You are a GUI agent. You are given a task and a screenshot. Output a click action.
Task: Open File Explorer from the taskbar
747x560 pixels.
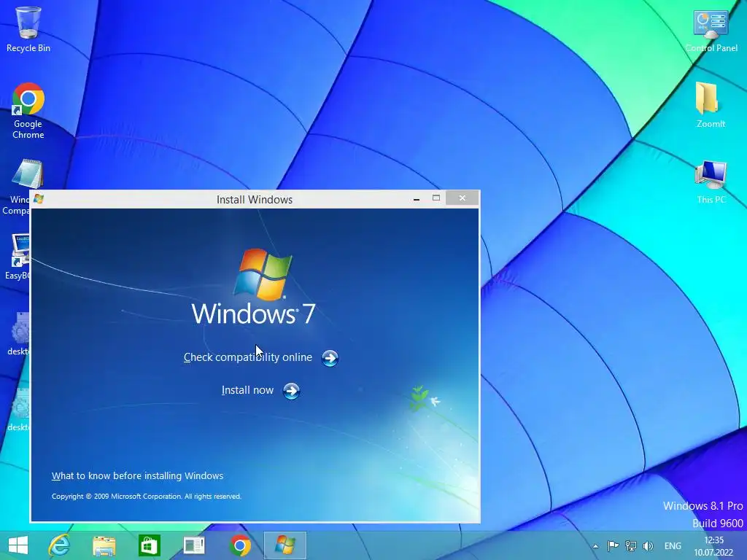pyautogui.click(x=104, y=545)
